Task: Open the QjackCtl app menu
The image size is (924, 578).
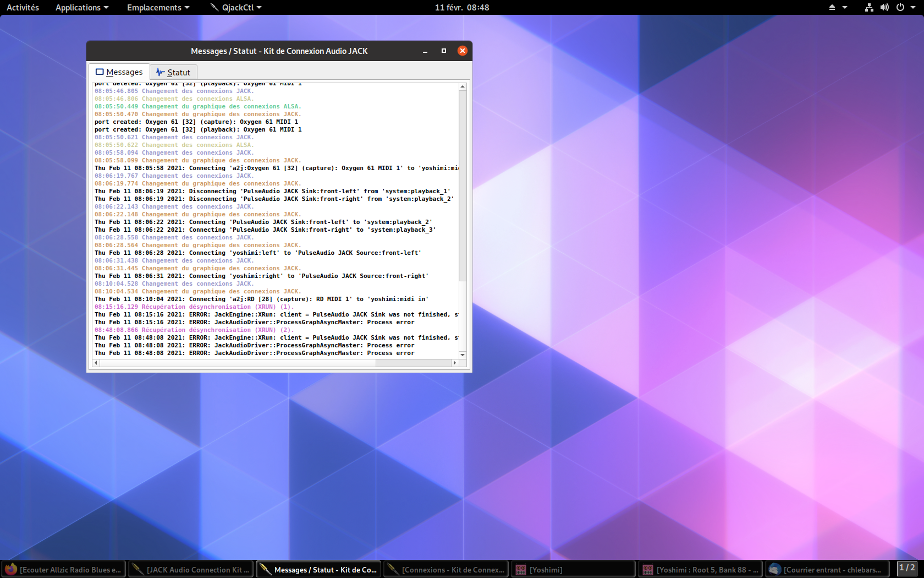Action: [x=237, y=7]
